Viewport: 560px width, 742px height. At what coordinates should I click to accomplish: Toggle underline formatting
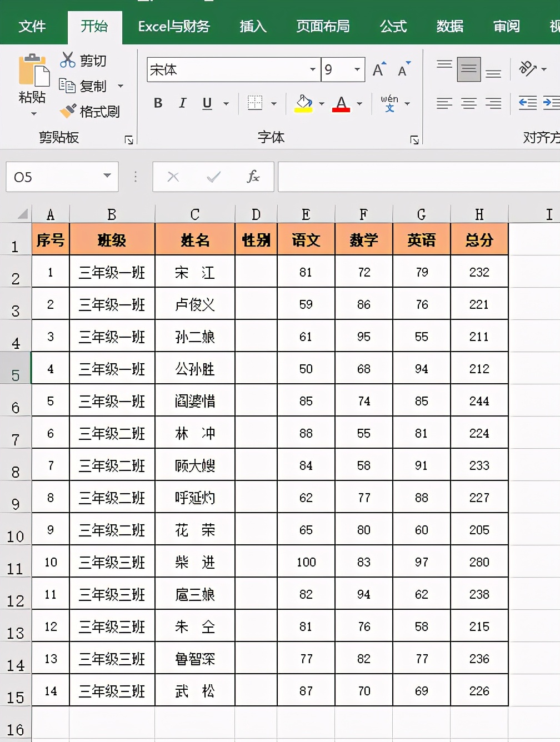(x=206, y=103)
